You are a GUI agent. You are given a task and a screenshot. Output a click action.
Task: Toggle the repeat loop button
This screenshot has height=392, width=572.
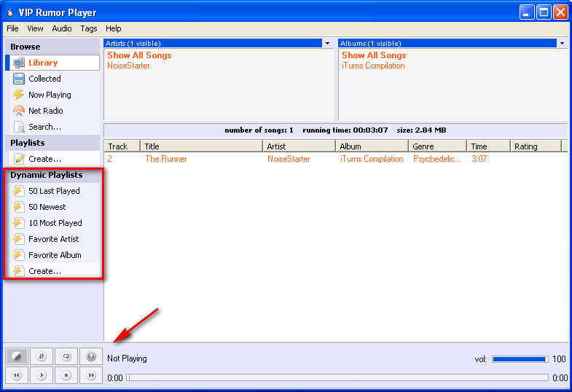(66, 356)
